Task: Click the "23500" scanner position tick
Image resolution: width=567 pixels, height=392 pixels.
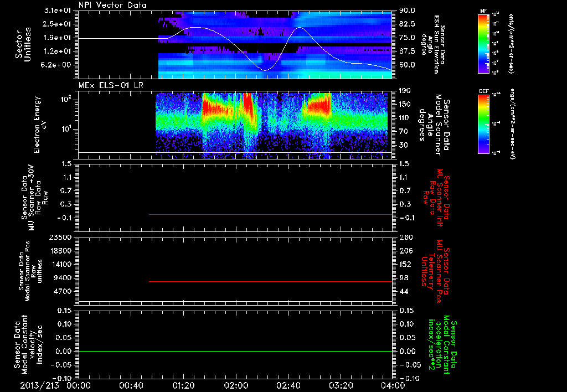Action: click(x=61, y=237)
